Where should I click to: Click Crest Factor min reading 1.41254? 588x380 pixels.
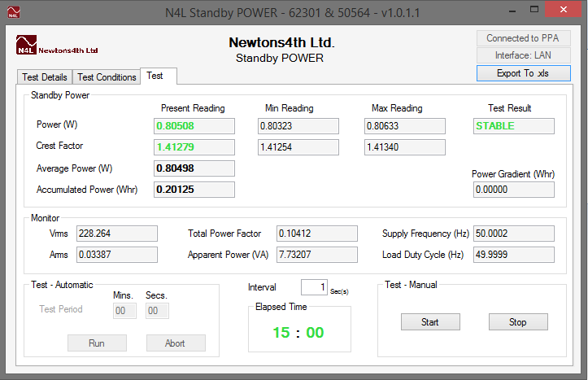pos(298,147)
